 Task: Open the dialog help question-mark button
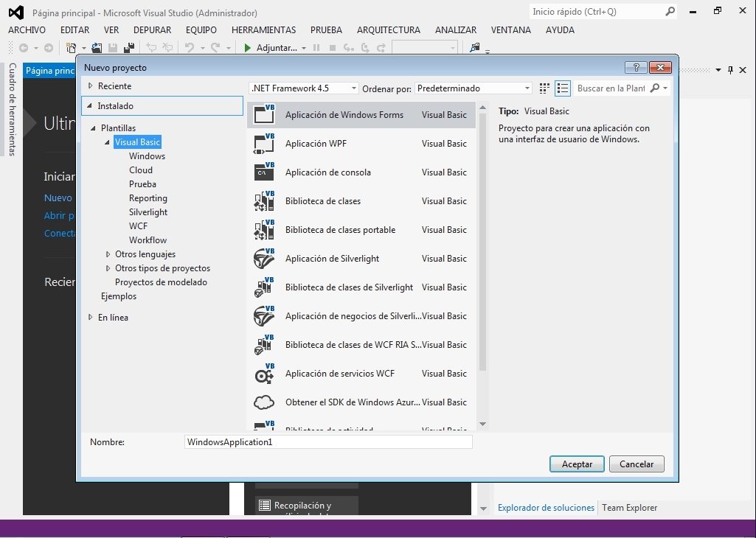tap(636, 67)
